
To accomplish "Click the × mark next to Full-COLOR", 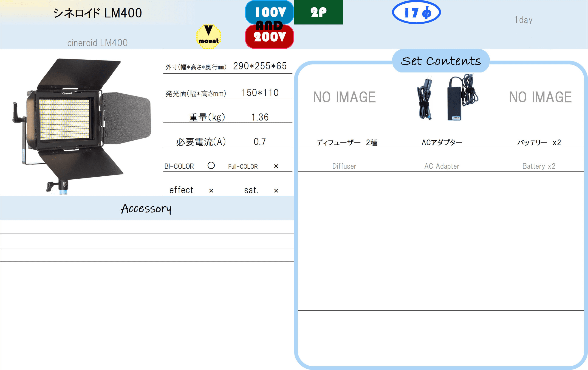I will 276,166.
